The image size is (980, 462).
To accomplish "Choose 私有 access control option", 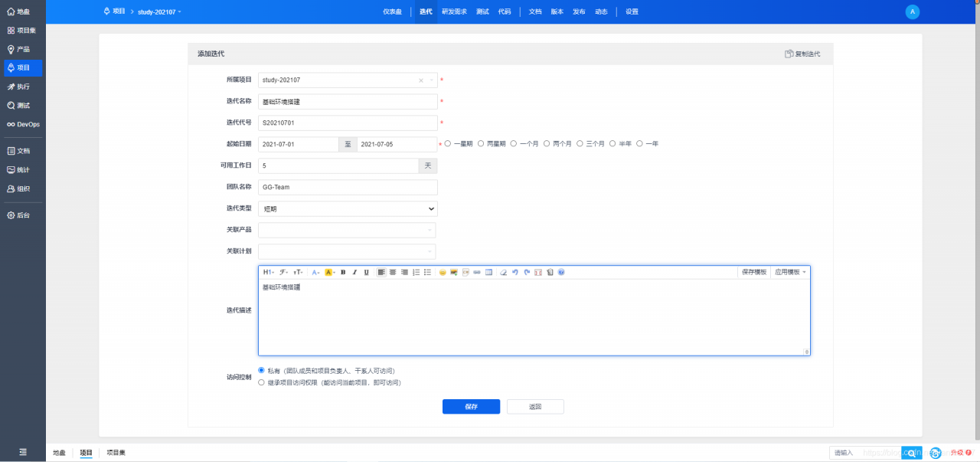I will (261, 370).
